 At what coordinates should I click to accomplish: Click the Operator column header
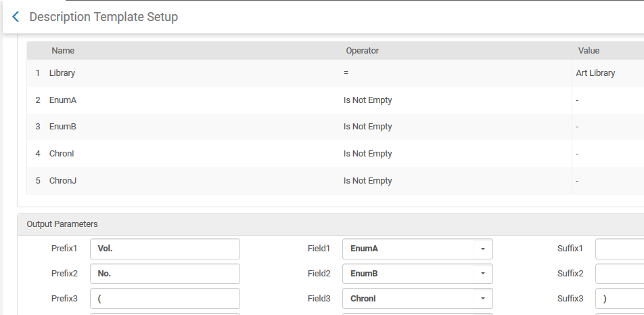tap(363, 51)
